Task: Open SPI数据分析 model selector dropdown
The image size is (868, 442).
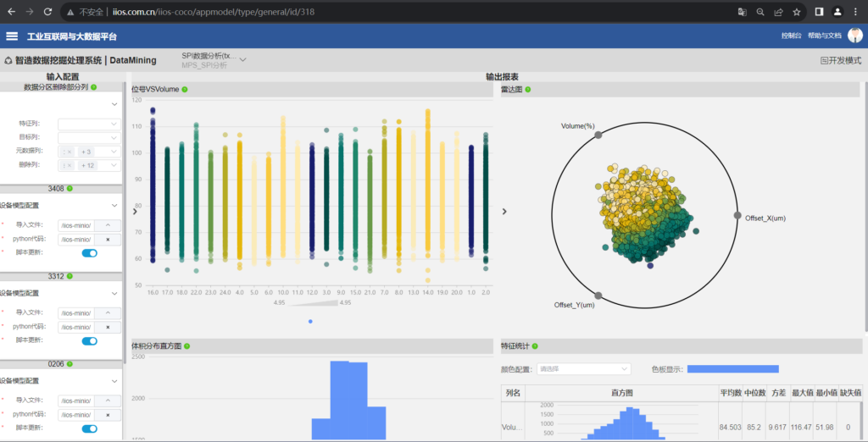Action: [x=214, y=60]
